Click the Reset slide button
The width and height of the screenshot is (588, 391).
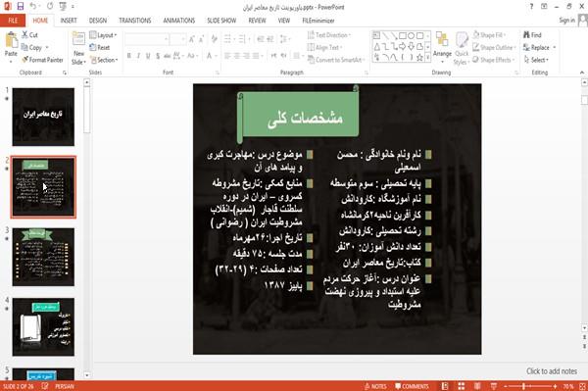(x=100, y=48)
